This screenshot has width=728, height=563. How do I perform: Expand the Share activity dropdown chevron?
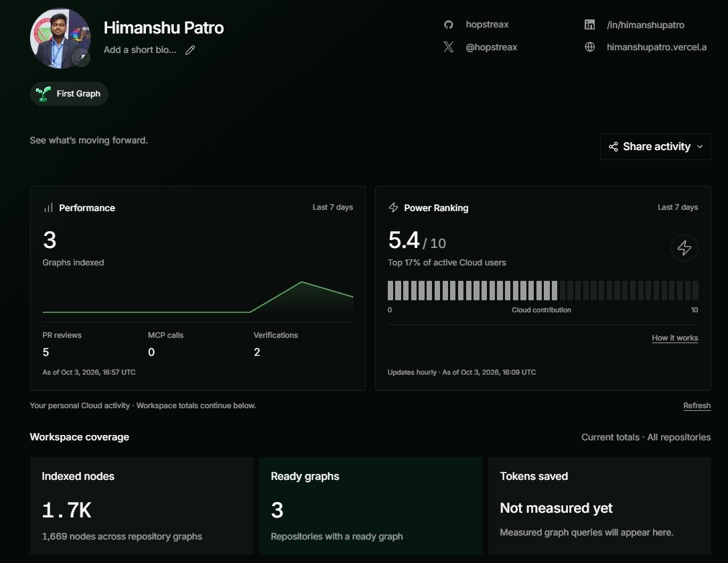(700, 147)
